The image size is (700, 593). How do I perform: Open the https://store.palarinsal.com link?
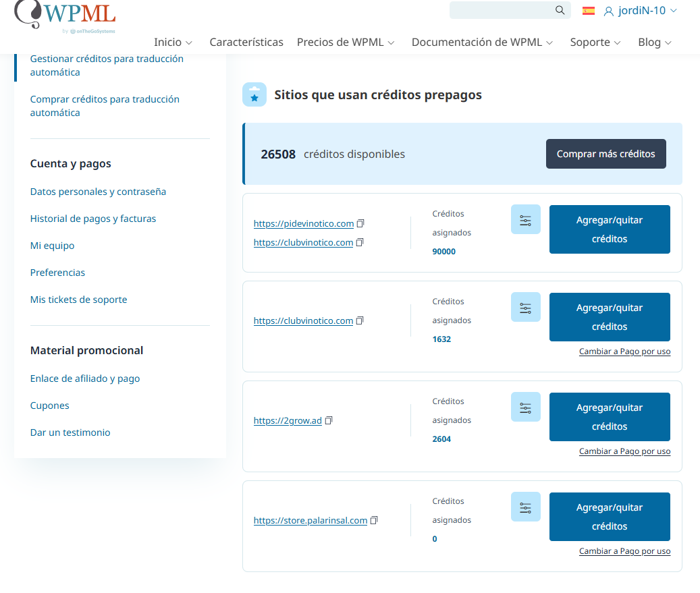coord(311,521)
